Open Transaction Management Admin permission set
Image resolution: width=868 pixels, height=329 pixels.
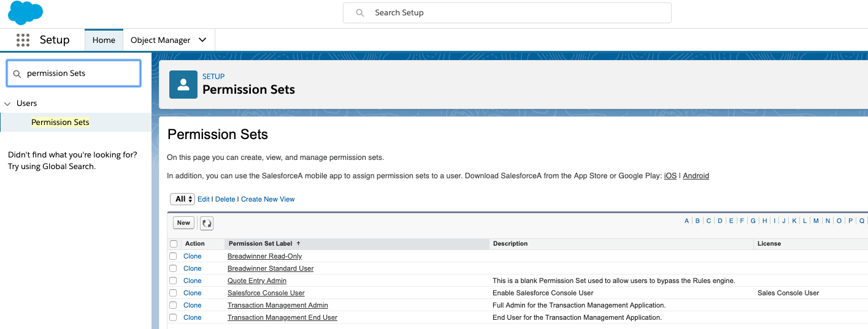278,305
